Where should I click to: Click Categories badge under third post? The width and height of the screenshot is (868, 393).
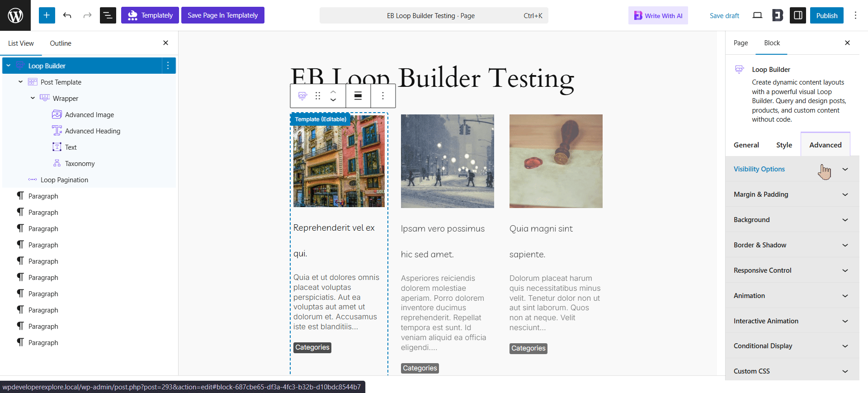[528, 348]
